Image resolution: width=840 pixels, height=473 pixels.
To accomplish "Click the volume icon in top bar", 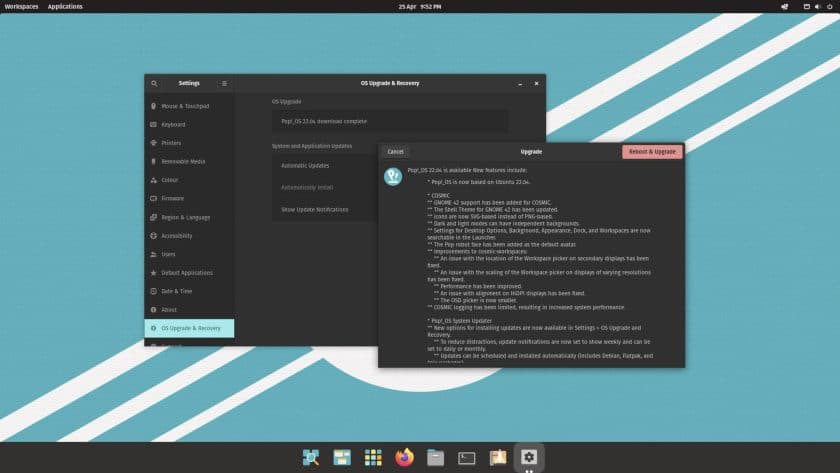I will tap(818, 6).
